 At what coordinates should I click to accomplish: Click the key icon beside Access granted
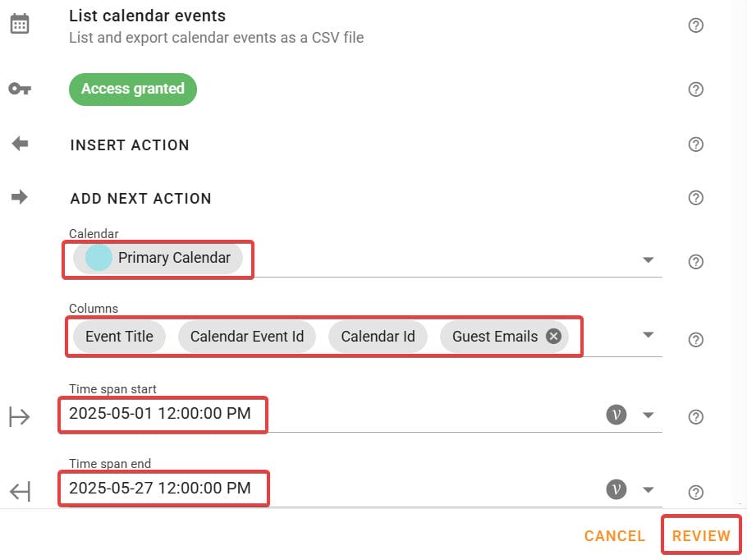(20, 88)
